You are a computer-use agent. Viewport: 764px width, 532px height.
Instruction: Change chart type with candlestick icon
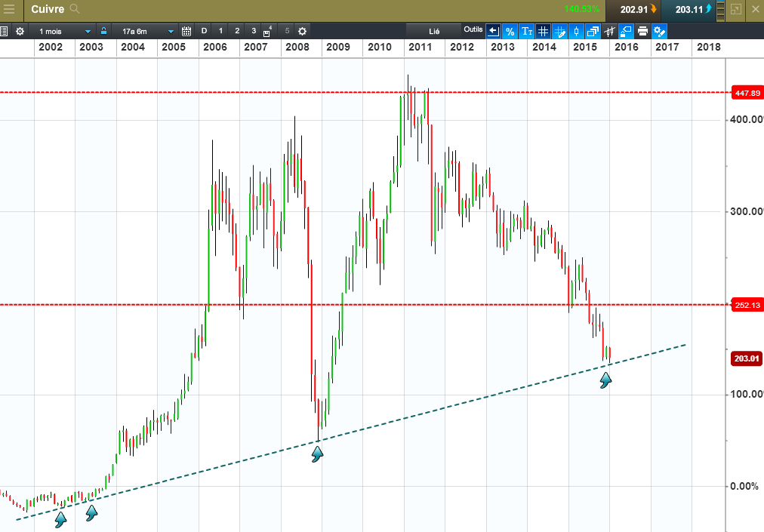click(x=577, y=31)
